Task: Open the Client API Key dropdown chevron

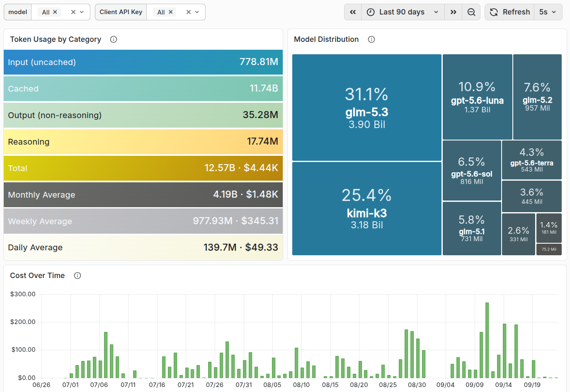Action: click(197, 12)
